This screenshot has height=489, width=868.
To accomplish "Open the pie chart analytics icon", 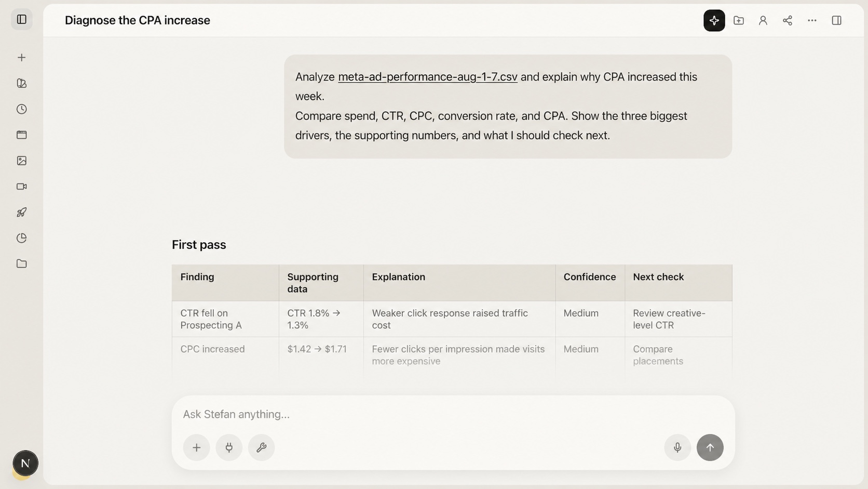I will tap(22, 238).
